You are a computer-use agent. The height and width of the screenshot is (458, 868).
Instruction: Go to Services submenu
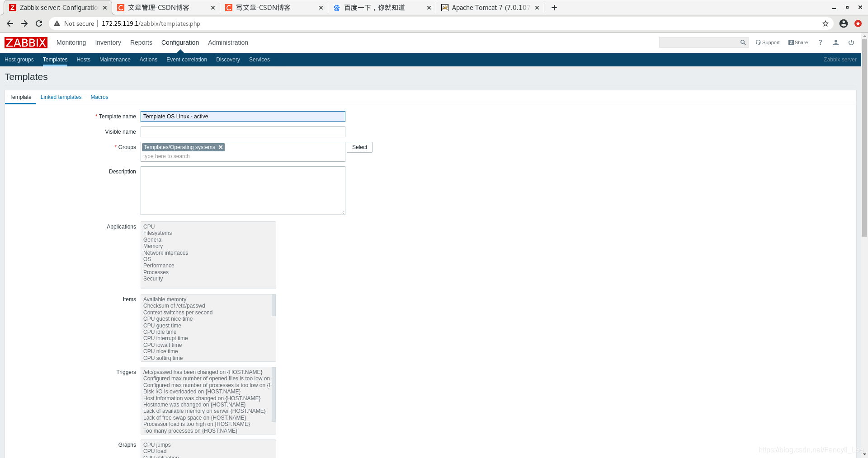[x=259, y=60]
